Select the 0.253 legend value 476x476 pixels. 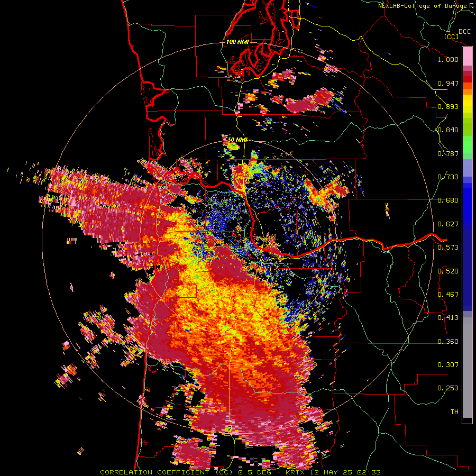pyautogui.click(x=448, y=388)
